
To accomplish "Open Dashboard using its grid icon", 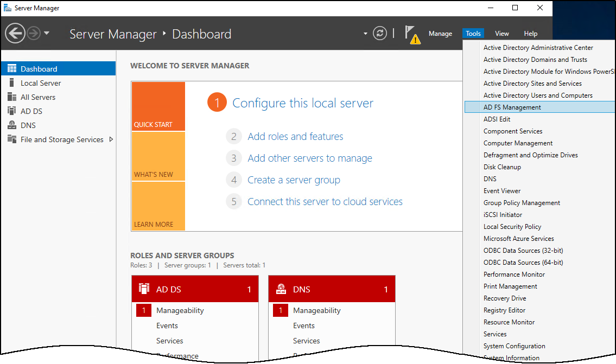I will point(11,68).
